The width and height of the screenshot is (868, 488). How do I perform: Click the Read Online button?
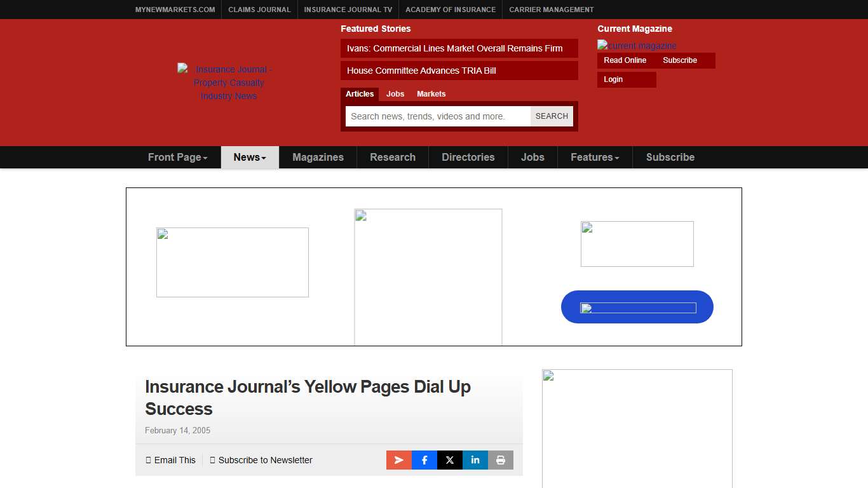624,60
